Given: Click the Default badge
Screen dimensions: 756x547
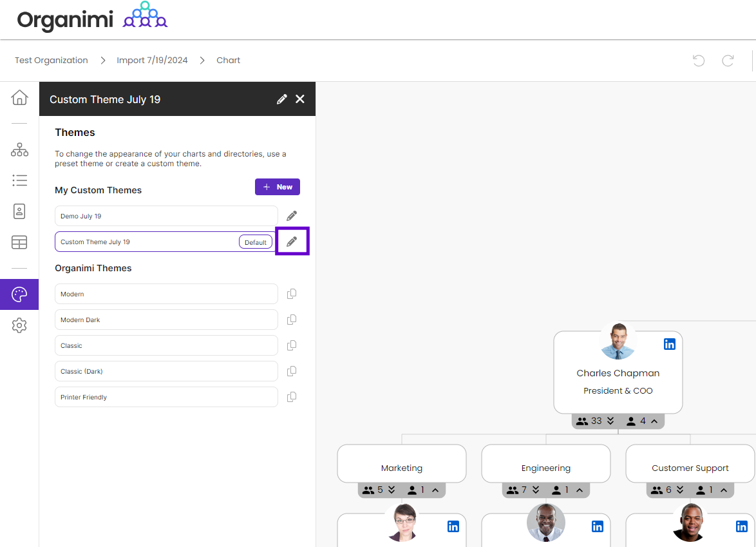Looking at the screenshot, I should 256,242.
